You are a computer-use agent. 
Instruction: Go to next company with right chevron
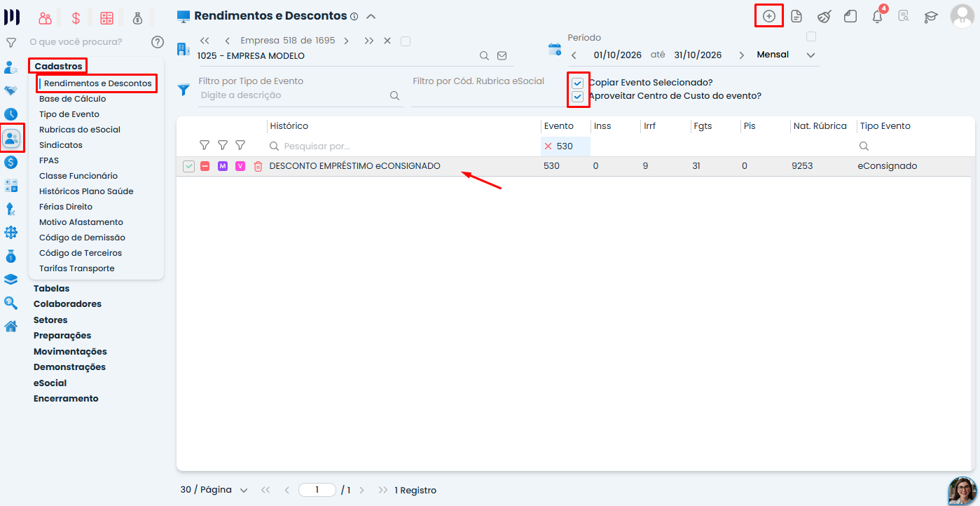click(346, 41)
